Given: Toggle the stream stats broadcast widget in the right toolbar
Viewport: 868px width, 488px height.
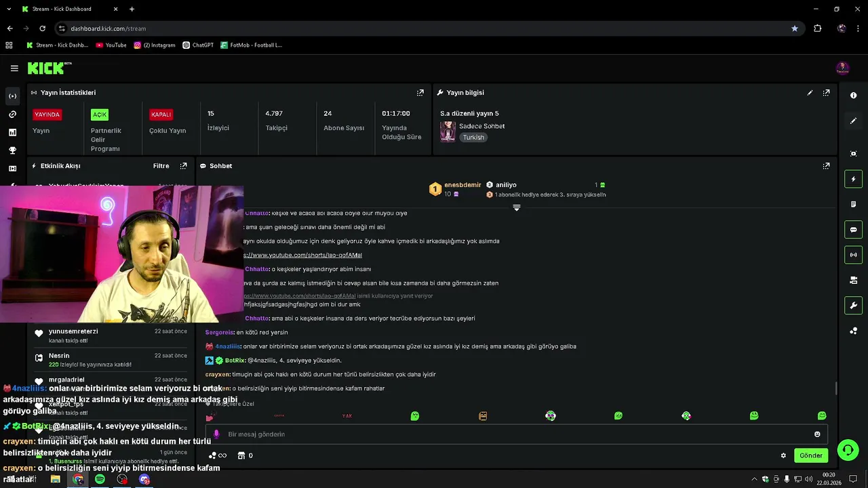Looking at the screenshot, I should (x=854, y=255).
